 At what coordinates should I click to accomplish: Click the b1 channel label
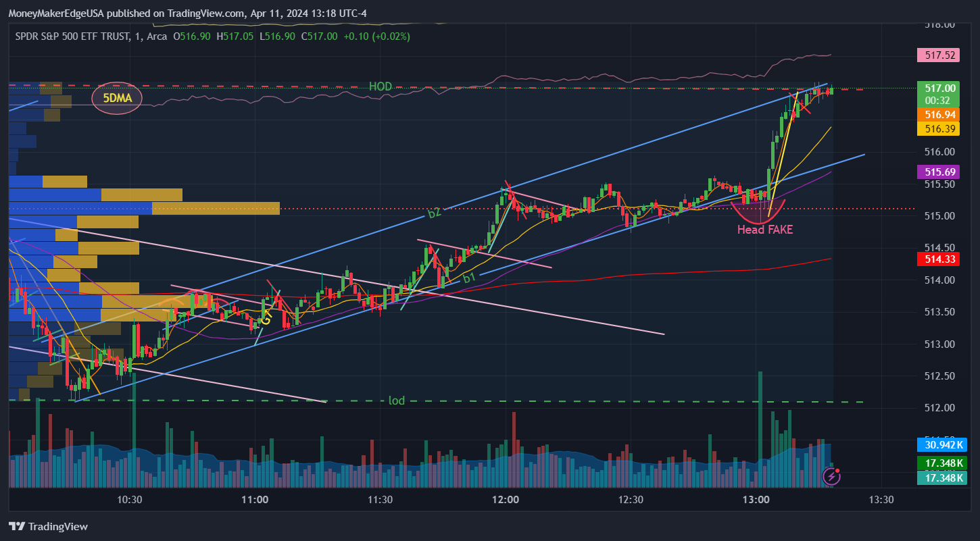click(x=469, y=278)
